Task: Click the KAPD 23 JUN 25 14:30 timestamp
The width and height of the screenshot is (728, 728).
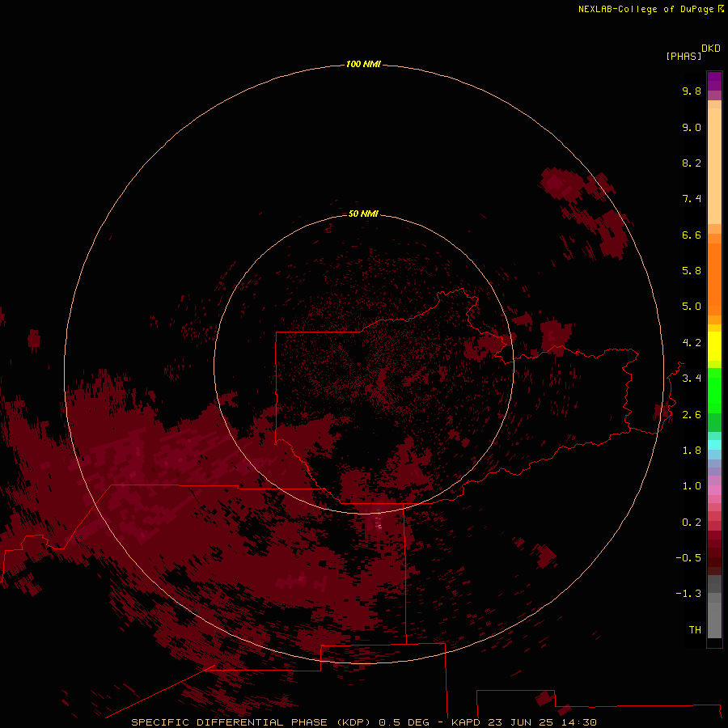Action: (x=523, y=722)
